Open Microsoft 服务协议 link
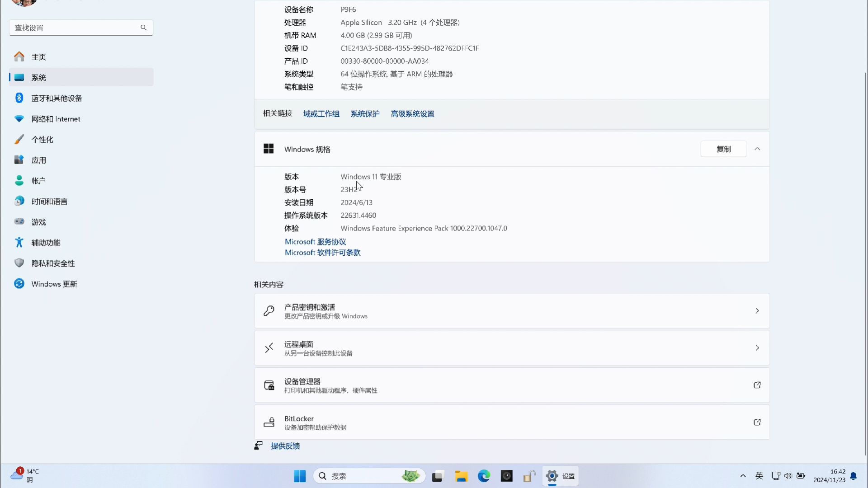The width and height of the screenshot is (868, 488). click(315, 242)
